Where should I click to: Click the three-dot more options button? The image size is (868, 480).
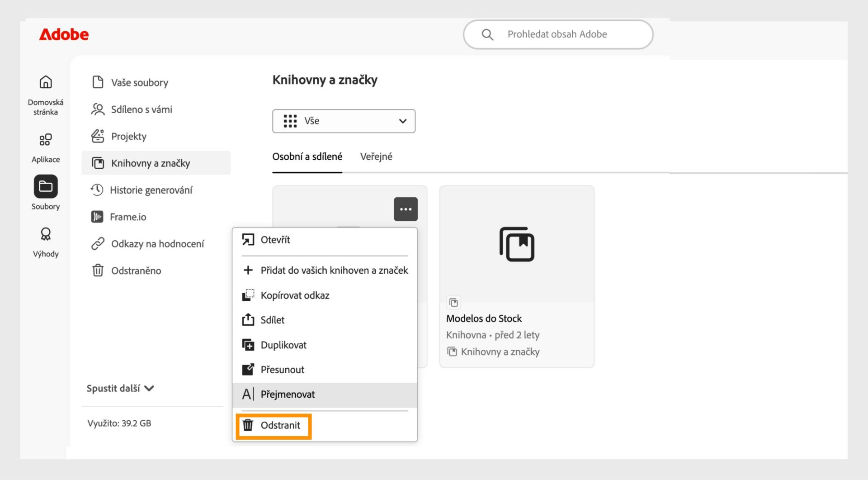coord(406,209)
